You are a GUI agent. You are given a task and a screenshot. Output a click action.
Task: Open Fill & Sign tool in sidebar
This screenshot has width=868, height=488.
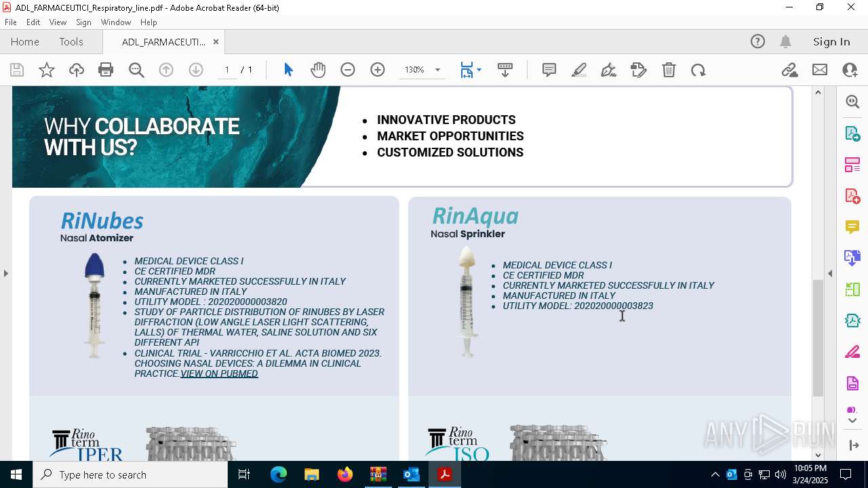pyautogui.click(x=852, y=352)
